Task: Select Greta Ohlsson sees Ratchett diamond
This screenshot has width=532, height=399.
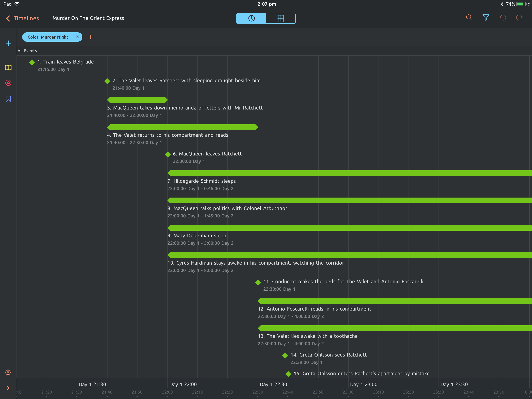Action: point(285,355)
